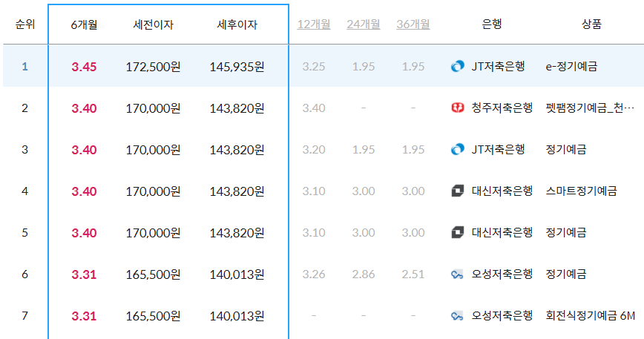Select 대신저축은행 name in rank 5 row

pyautogui.click(x=502, y=232)
